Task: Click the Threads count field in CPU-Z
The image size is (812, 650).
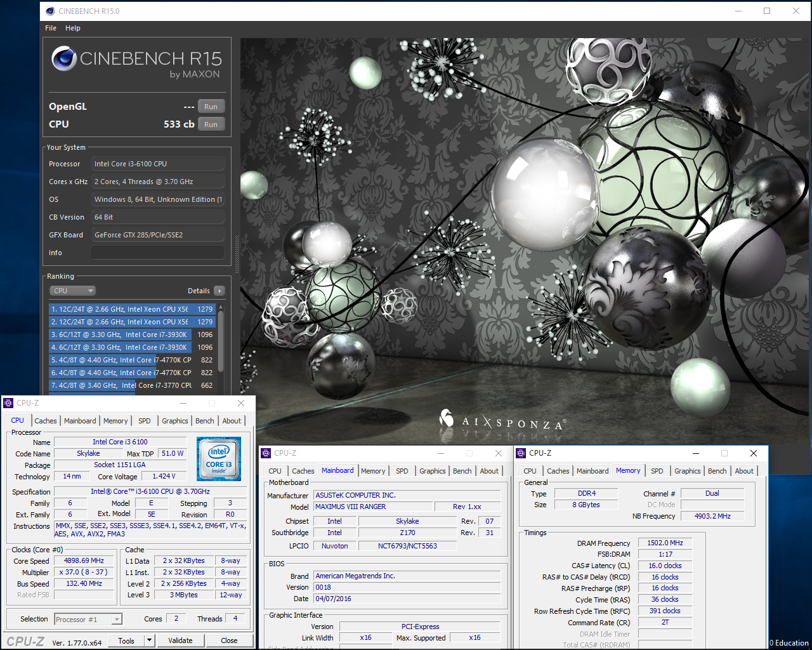Action: (235, 618)
